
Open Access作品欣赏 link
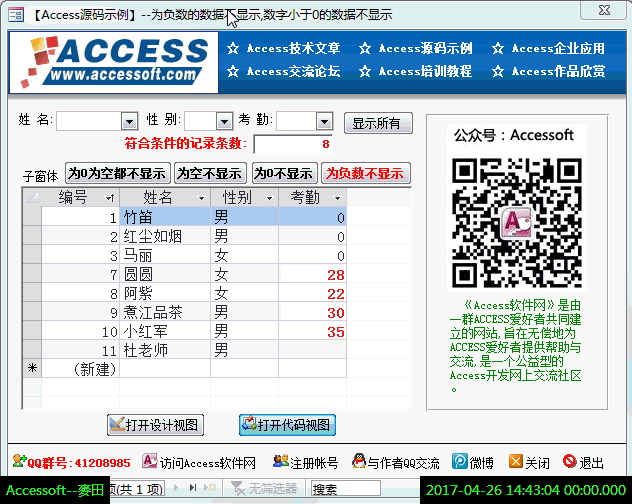click(558, 71)
